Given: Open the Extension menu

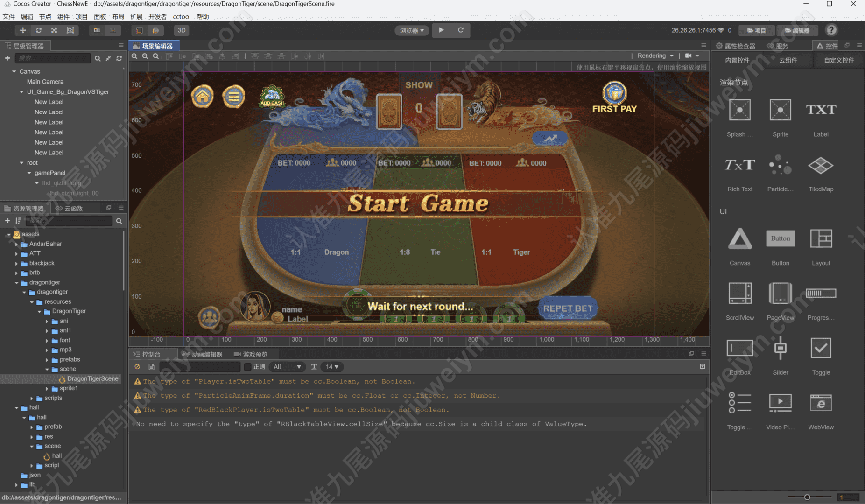Looking at the screenshot, I should coord(136,17).
